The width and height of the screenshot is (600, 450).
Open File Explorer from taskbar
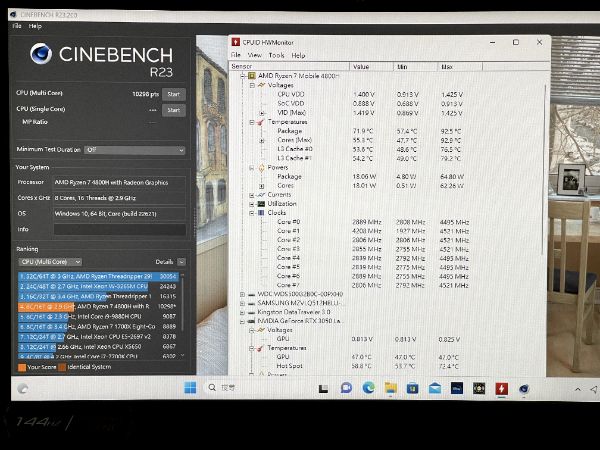coord(391,388)
